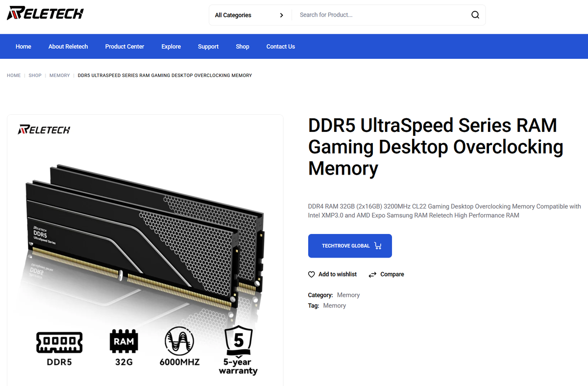Click the DDR4 RAM 32GB product description text
Screen dimensions: 588x386
point(444,211)
